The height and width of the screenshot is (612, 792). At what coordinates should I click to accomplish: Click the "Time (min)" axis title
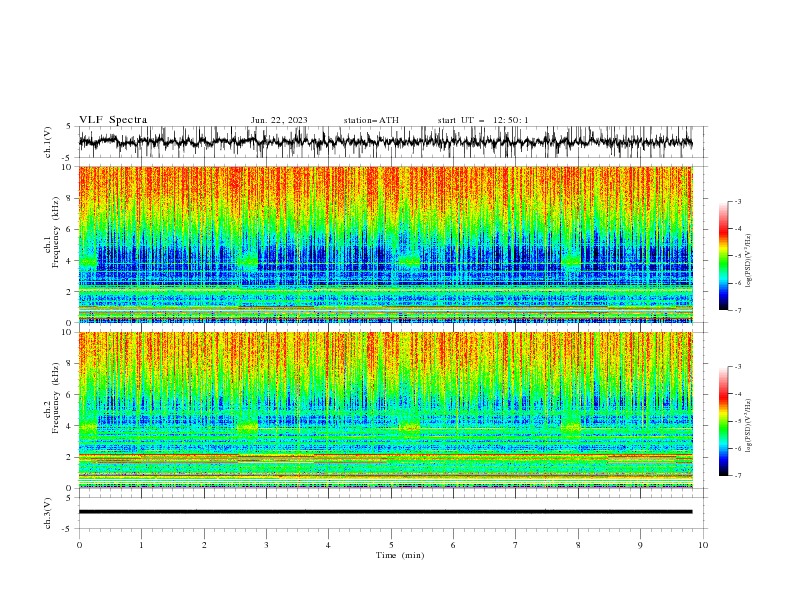tap(400, 555)
